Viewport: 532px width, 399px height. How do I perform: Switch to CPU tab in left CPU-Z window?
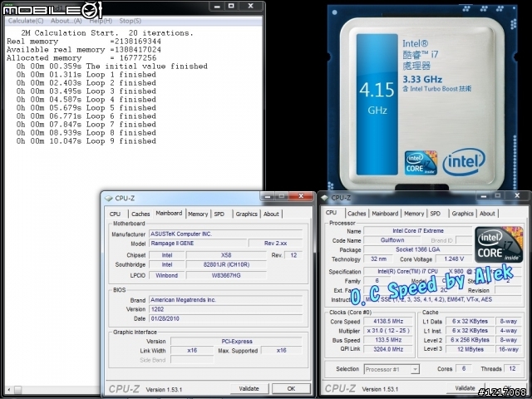115,214
